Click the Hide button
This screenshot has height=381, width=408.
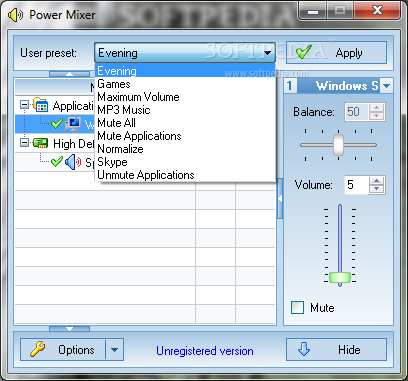336,350
